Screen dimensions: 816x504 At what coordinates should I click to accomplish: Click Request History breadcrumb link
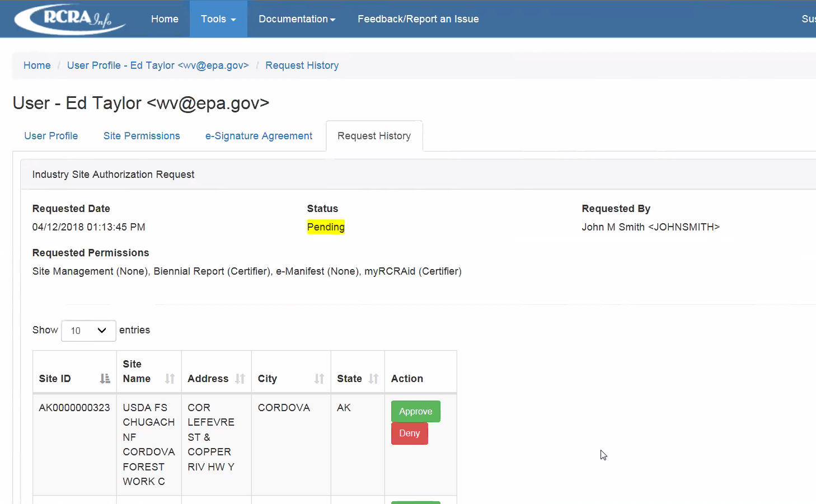[x=302, y=65]
